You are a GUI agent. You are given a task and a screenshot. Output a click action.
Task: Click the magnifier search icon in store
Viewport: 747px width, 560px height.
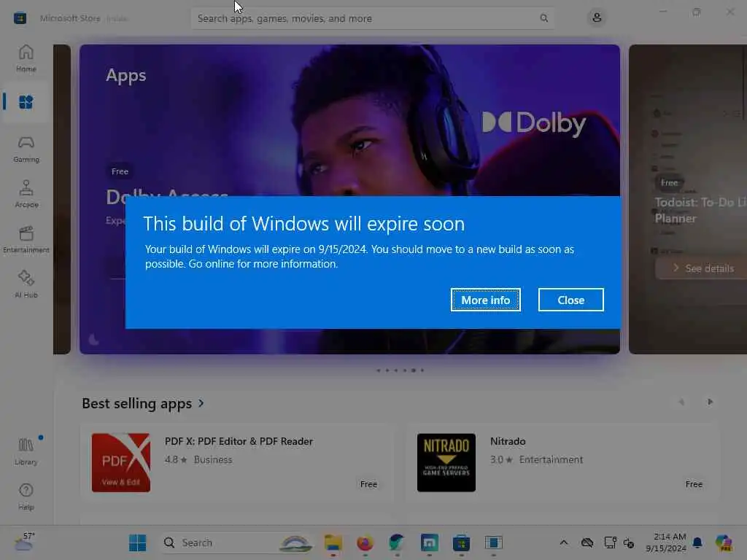[x=543, y=18]
